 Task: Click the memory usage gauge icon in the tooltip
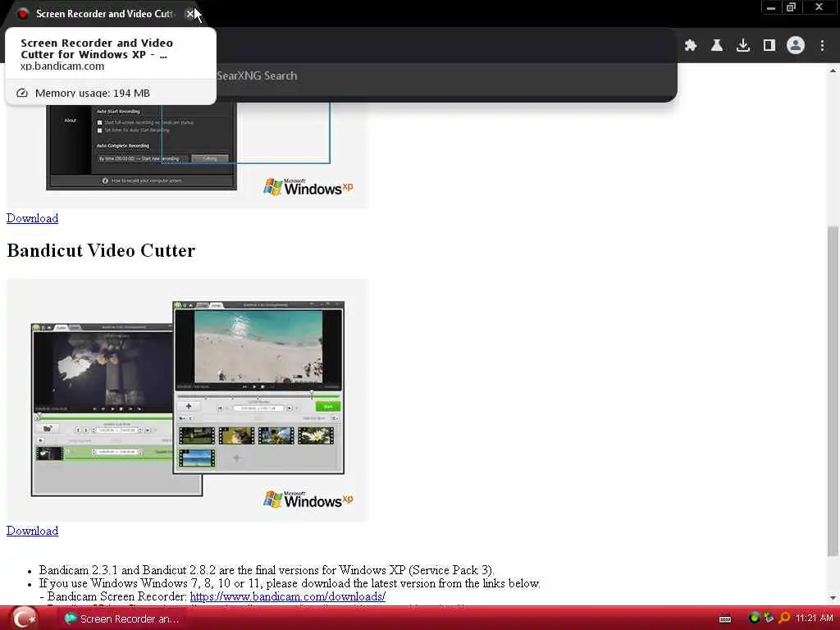pos(22,94)
